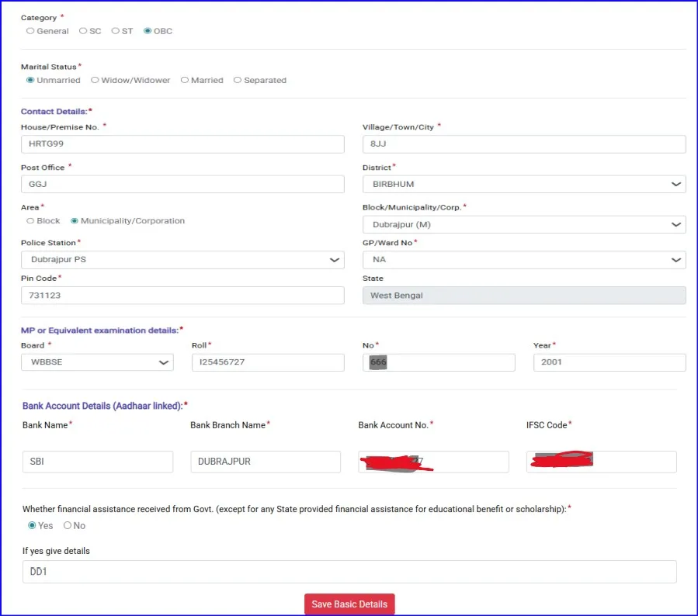Select the General category radio button
The image size is (698, 616).
point(30,31)
